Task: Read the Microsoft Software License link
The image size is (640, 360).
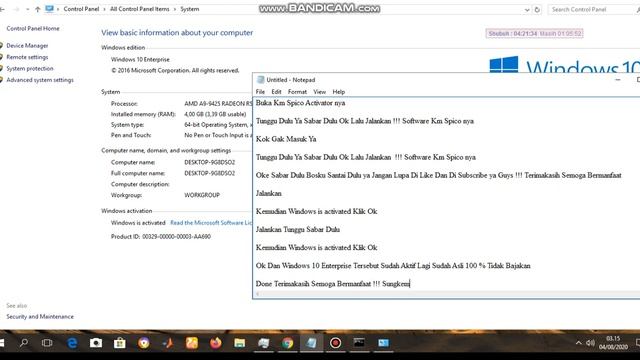Action: (211, 223)
